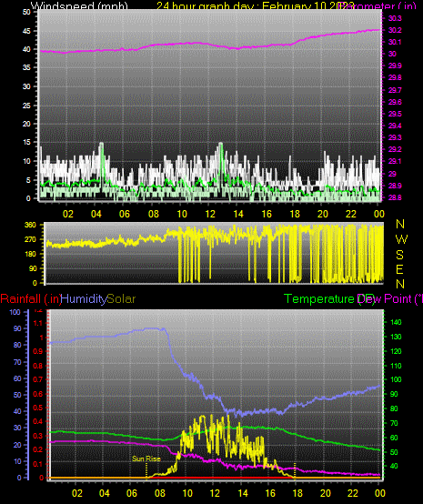Click the "Sun Rise" marker label
This screenshot has width=423, height=504.
pyautogui.click(x=146, y=459)
